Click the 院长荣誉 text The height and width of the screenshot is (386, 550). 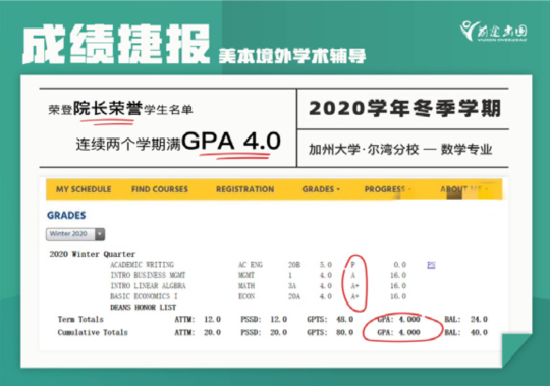[108, 109]
